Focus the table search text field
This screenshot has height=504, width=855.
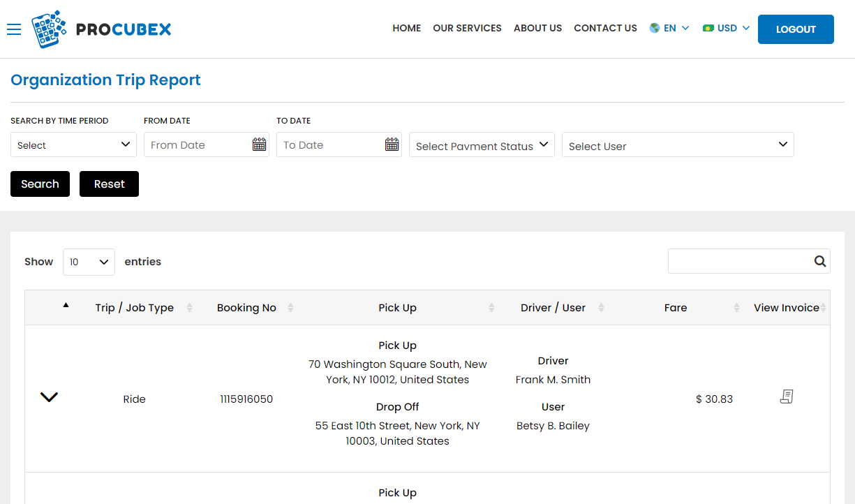(x=738, y=261)
